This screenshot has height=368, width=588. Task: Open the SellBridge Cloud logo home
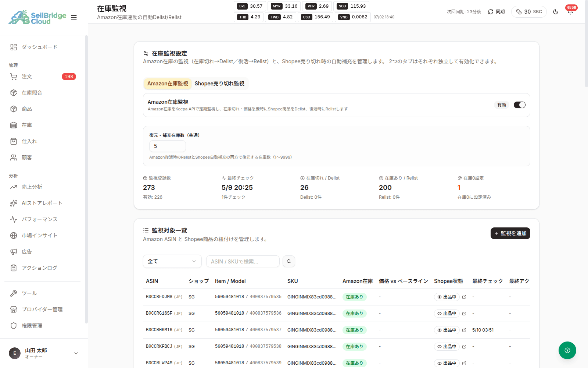click(37, 17)
